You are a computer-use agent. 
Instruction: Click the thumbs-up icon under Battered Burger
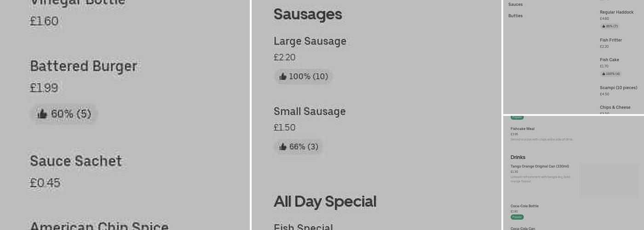click(42, 114)
